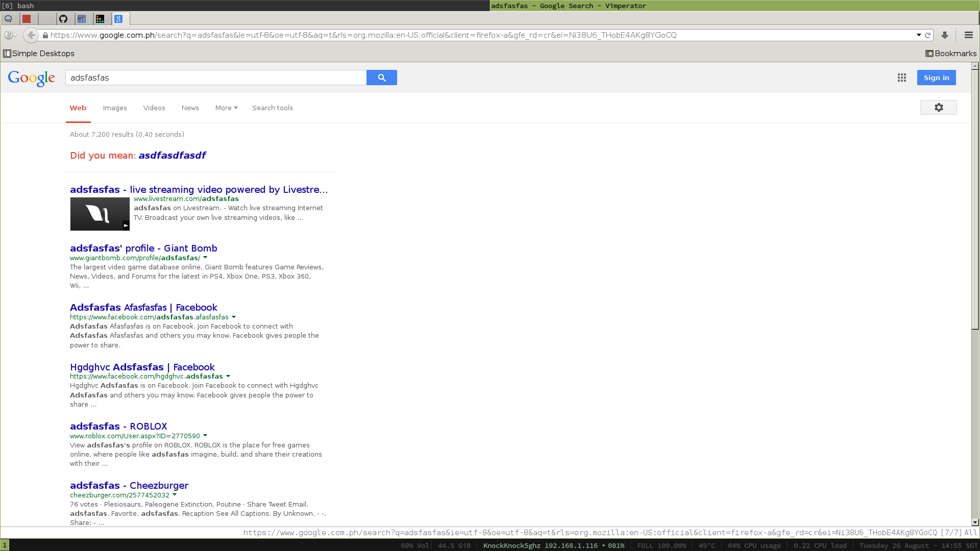This screenshot has height=551, width=980.
Task: Focus the Google search box with adsfasfas
Action: [216, 78]
